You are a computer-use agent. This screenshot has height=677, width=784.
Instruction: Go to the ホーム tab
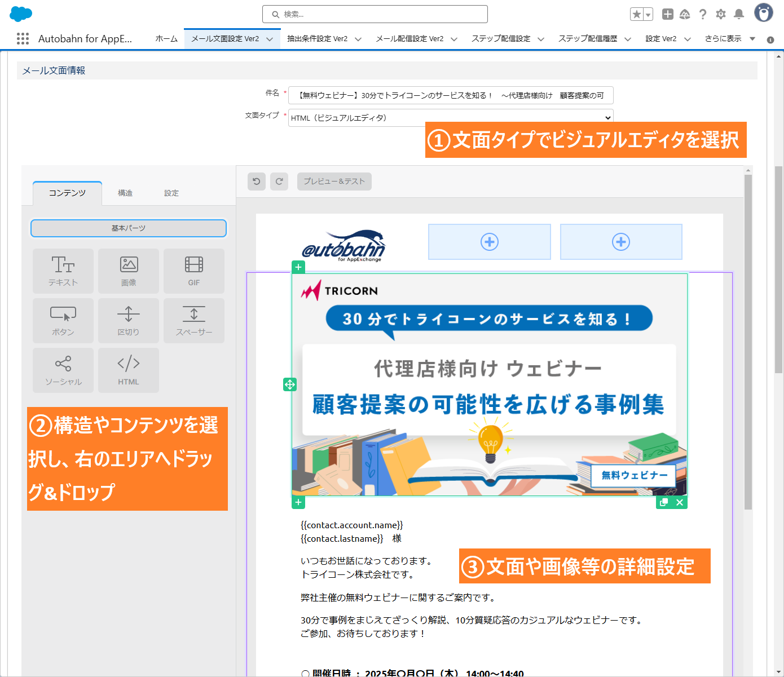click(166, 39)
